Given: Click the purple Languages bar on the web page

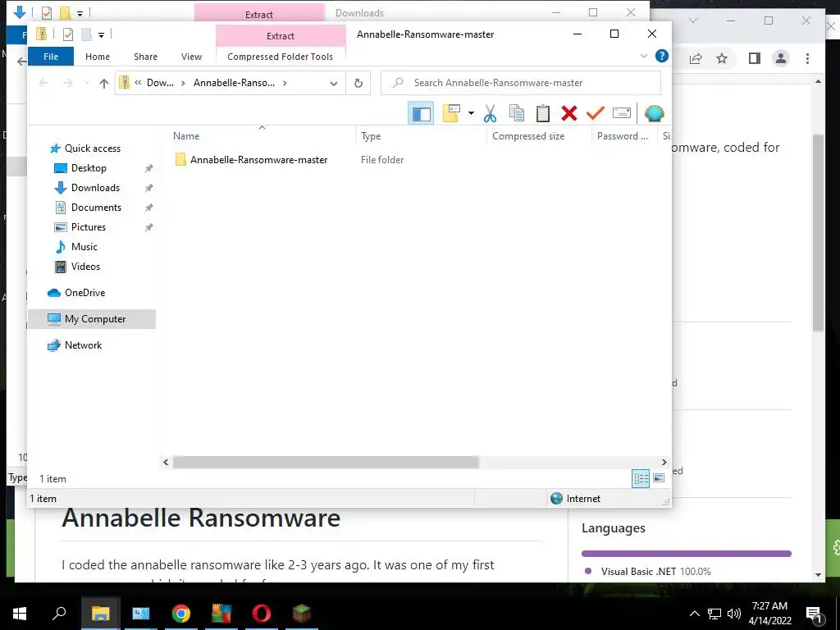Looking at the screenshot, I should pos(687,554).
